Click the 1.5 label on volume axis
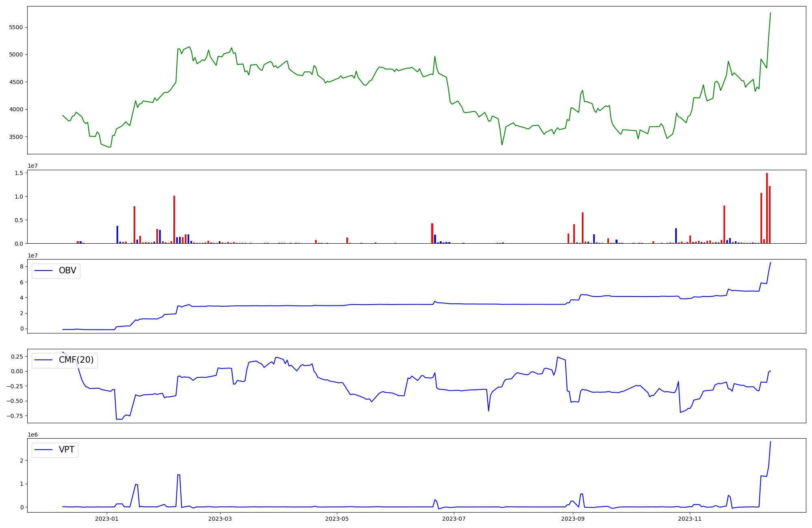 tap(19, 173)
